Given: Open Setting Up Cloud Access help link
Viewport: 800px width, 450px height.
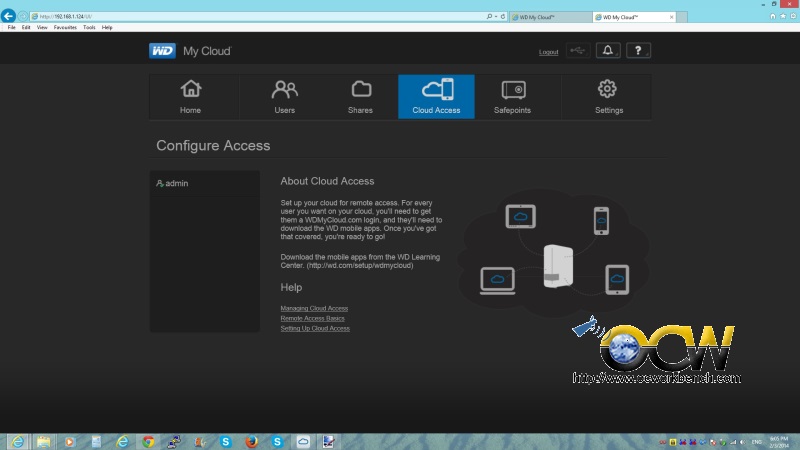Looking at the screenshot, I should [x=315, y=329].
